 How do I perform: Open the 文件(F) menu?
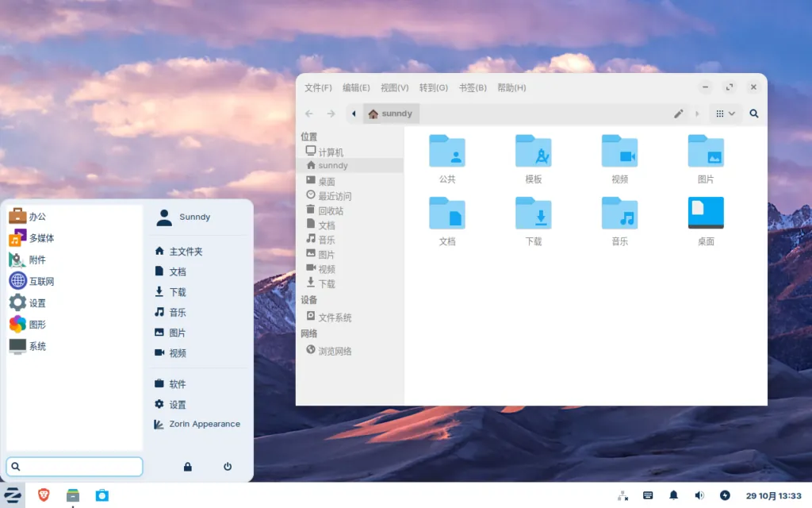318,87
